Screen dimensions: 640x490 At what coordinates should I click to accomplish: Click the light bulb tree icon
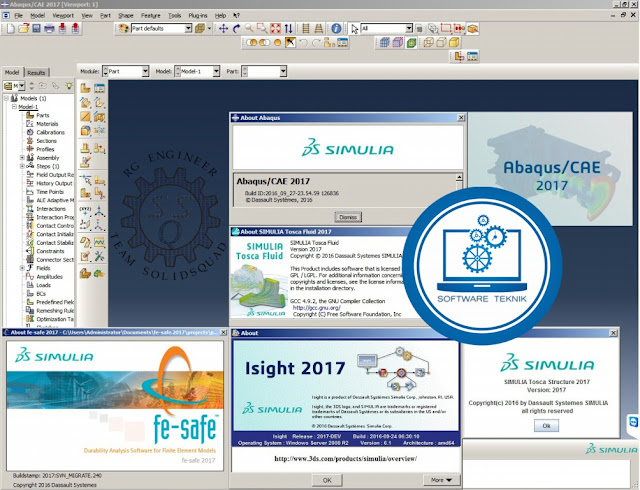point(69,86)
